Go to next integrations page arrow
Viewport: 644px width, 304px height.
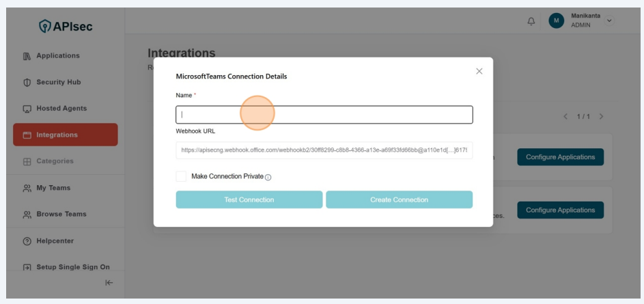pos(601,117)
